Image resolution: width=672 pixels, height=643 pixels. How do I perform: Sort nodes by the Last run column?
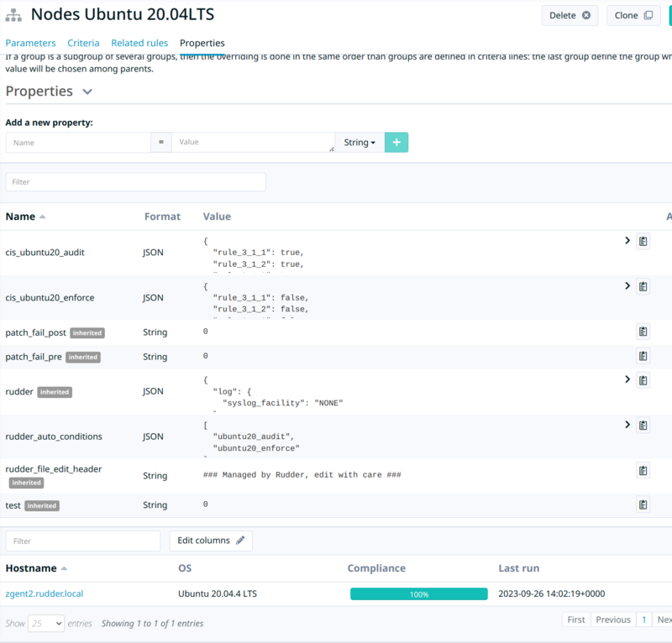[518, 568]
